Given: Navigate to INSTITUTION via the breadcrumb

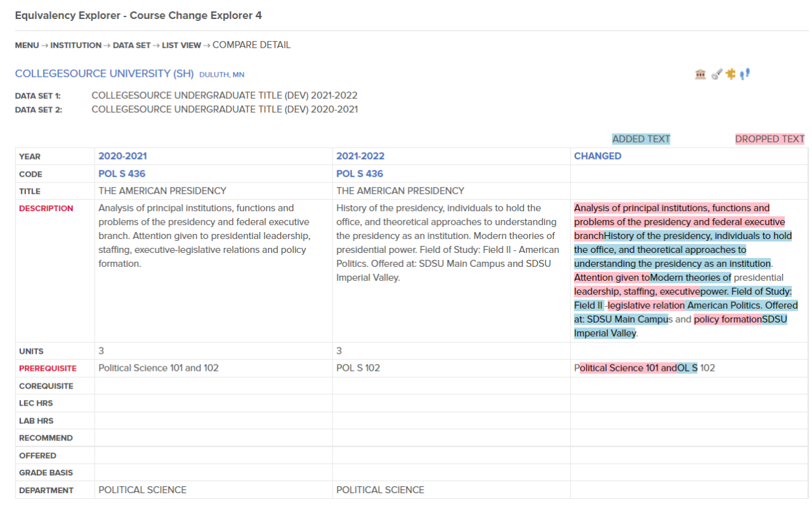Looking at the screenshot, I should coord(75,45).
